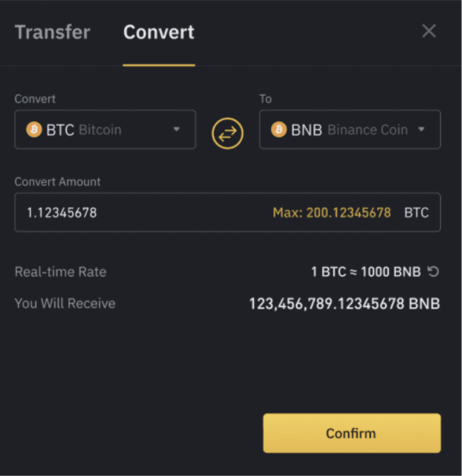Click the You Will Receive label
Image resolution: width=462 pixels, height=476 pixels.
point(65,303)
